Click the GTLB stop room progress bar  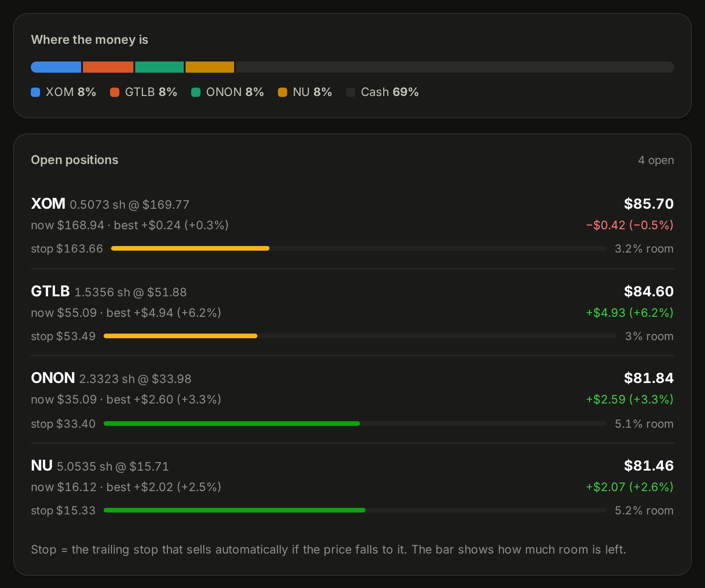[360, 336]
